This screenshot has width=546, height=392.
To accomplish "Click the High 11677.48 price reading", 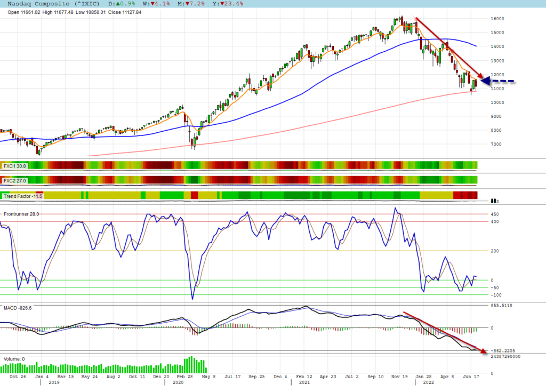I will point(58,12).
